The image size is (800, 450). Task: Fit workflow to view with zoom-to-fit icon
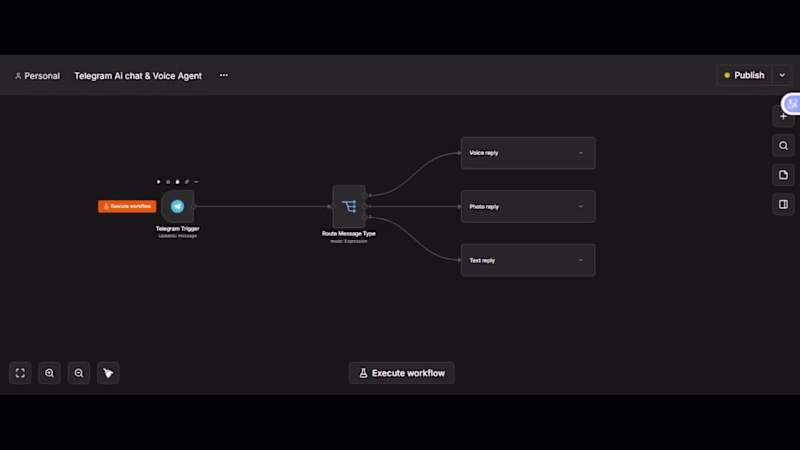[x=20, y=373]
